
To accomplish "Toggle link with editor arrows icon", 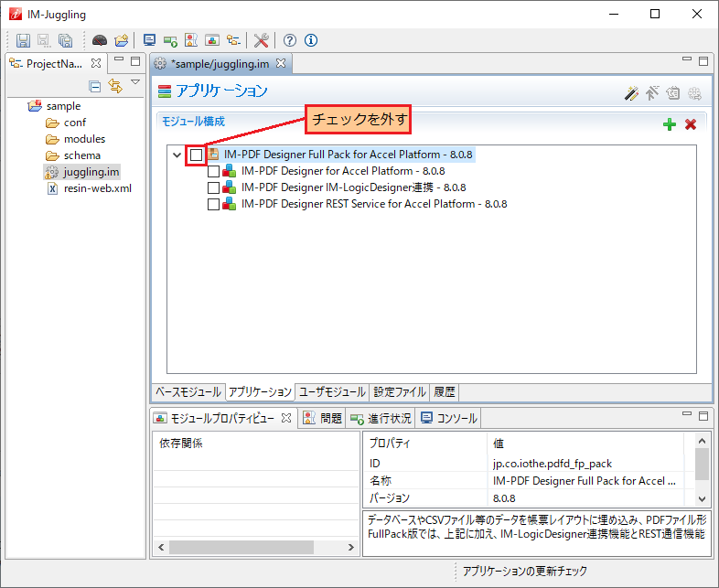I will pyautogui.click(x=115, y=86).
